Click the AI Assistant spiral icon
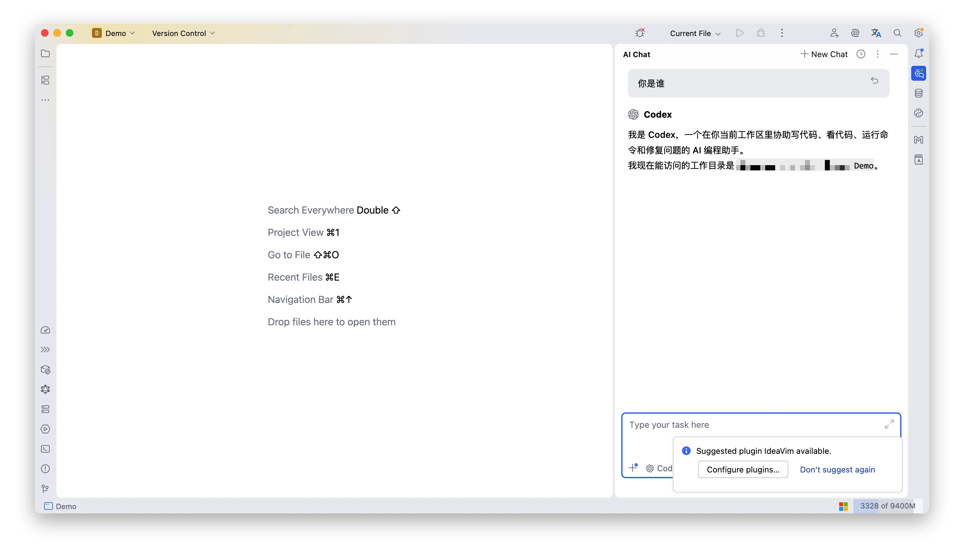 (855, 33)
